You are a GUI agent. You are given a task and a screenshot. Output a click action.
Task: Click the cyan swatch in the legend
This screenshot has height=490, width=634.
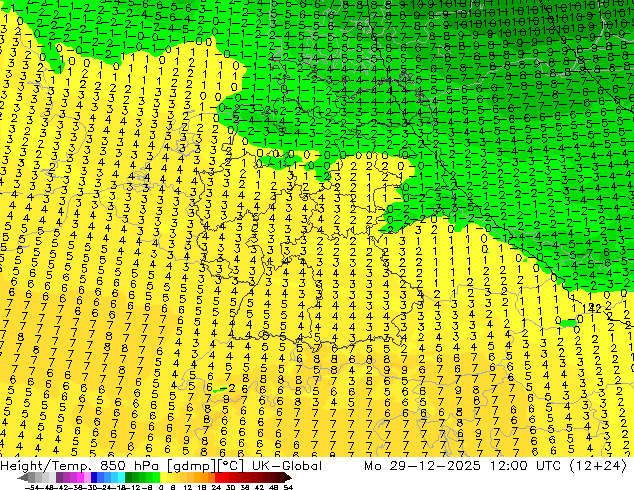click(121, 478)
